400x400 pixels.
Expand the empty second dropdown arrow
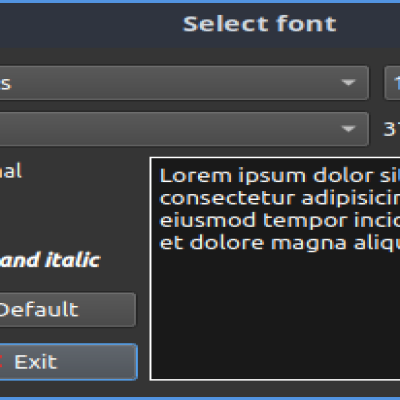pos(349,129)
